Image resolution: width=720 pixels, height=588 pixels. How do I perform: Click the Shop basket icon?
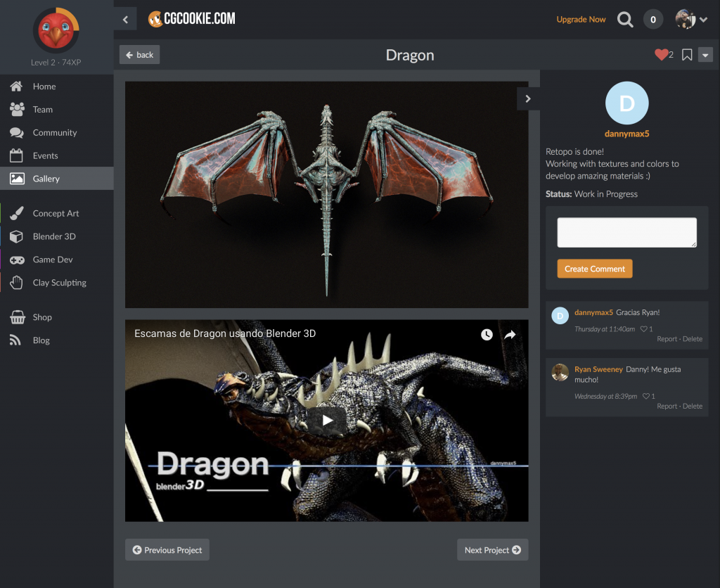pyautogui.click(x=18, y=317)
